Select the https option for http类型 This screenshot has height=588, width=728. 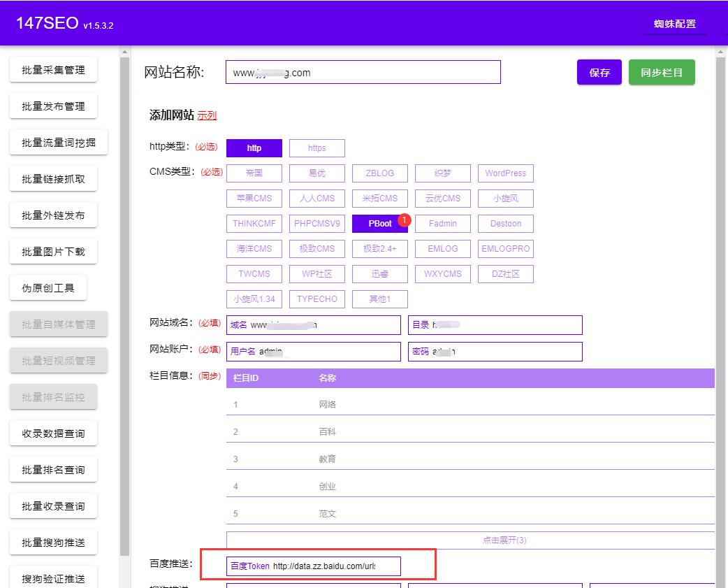[316, 148]
